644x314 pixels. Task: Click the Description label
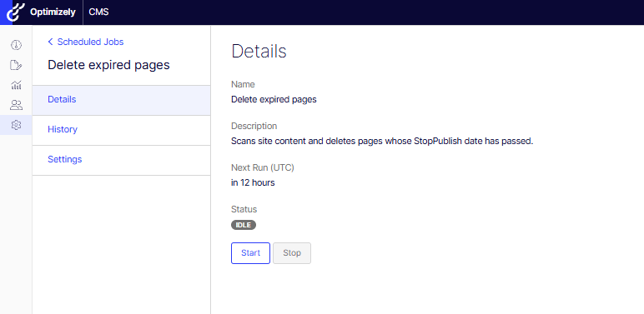pos(254,126)
